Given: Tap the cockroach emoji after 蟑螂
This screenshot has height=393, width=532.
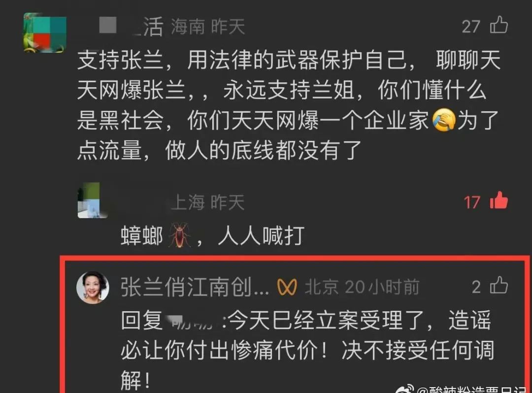Looking at the screenshot, I should point(179,235).
